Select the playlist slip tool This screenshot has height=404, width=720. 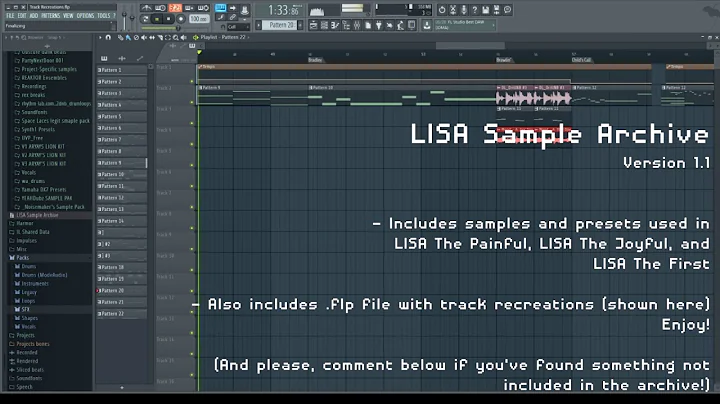(152, 37)
